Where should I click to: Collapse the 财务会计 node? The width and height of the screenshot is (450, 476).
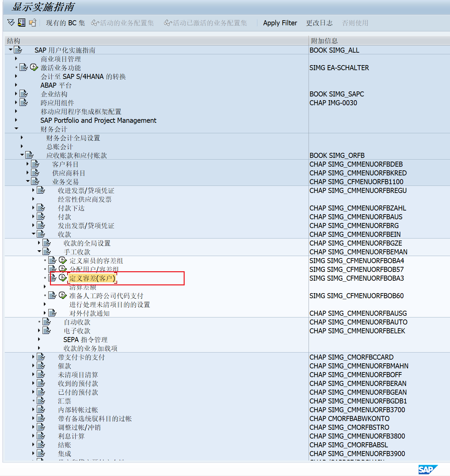(16, 129)
